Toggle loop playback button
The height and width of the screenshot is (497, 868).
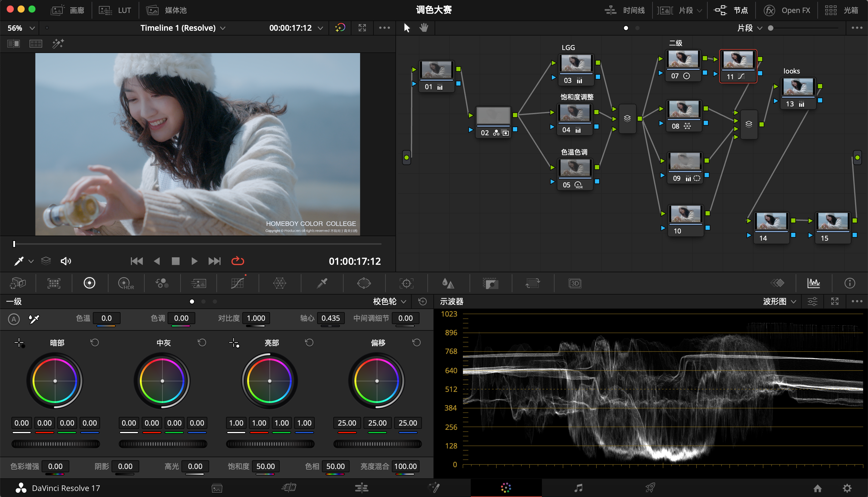pyautogui.click(x=238, y=261)
